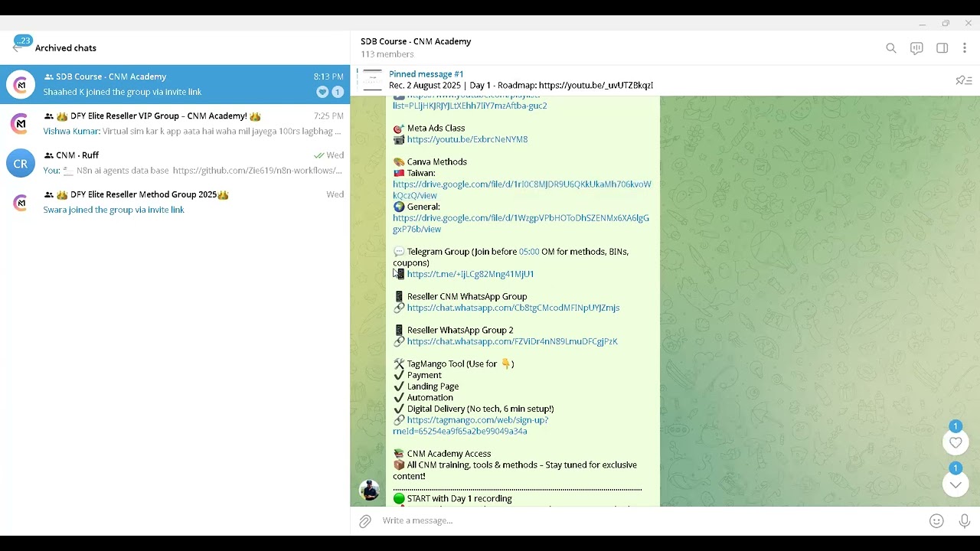980x551 pixels.
Task: Open the discussion comments icon in header
Action: click(x=916, y=48)
